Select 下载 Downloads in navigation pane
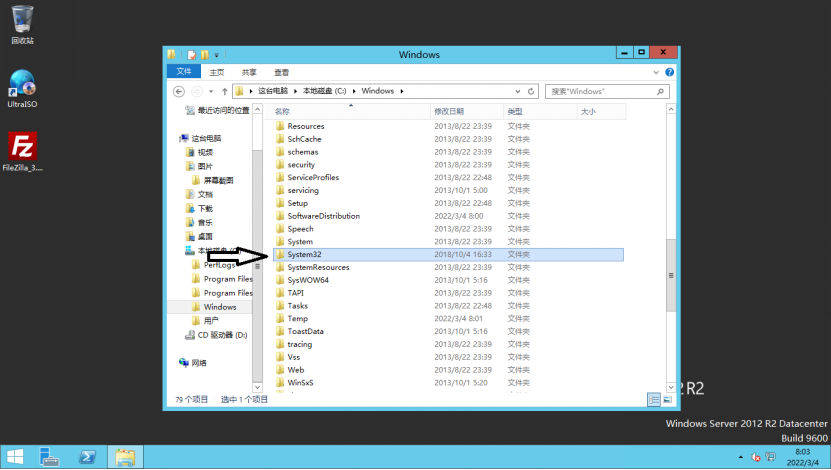 pyautogui.click(x=199, y=209)
